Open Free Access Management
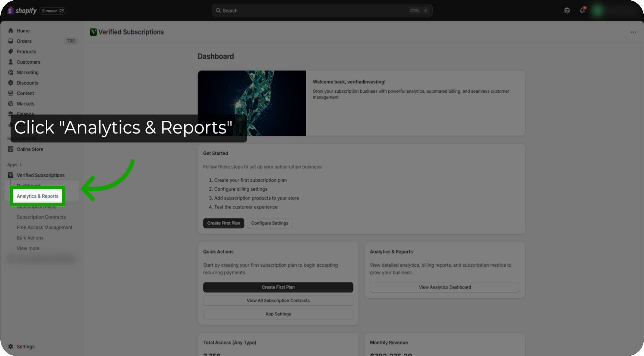The image size is (644, 356). pos(45,227)
